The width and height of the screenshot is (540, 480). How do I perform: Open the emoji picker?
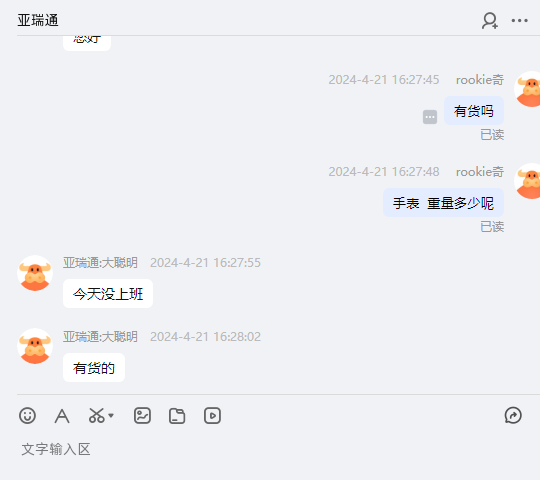point(27,415)
